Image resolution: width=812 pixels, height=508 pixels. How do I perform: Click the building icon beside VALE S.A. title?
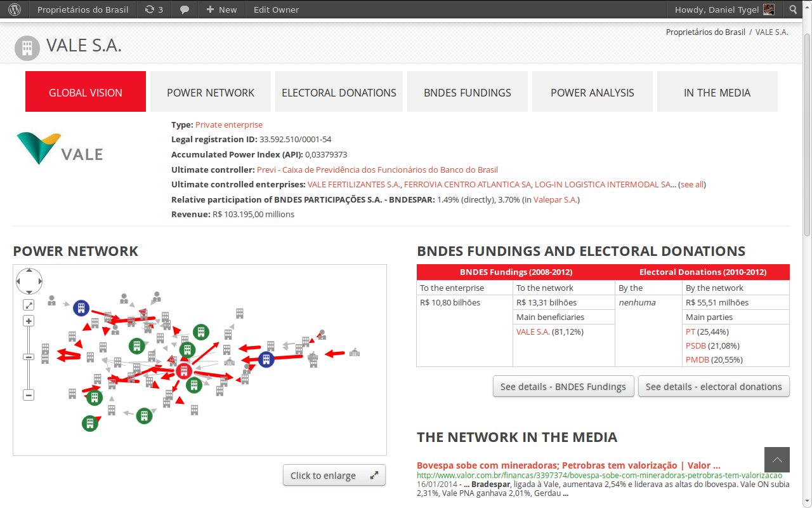coord(27,48)
